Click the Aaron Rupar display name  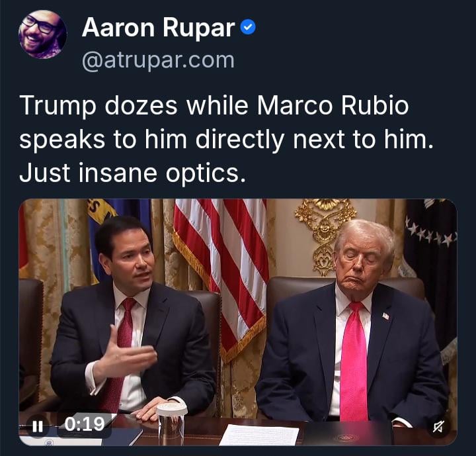[x=158, y=28]
